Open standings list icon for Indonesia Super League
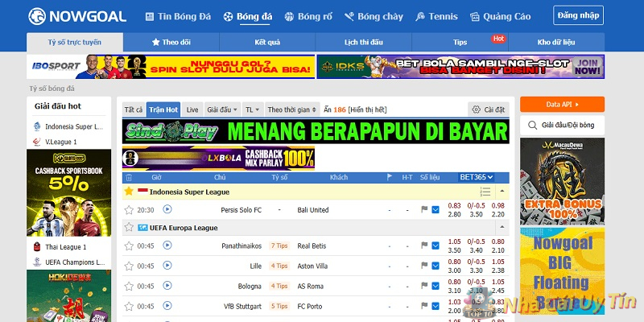This screenshot has width=644, height=322. 485,192
